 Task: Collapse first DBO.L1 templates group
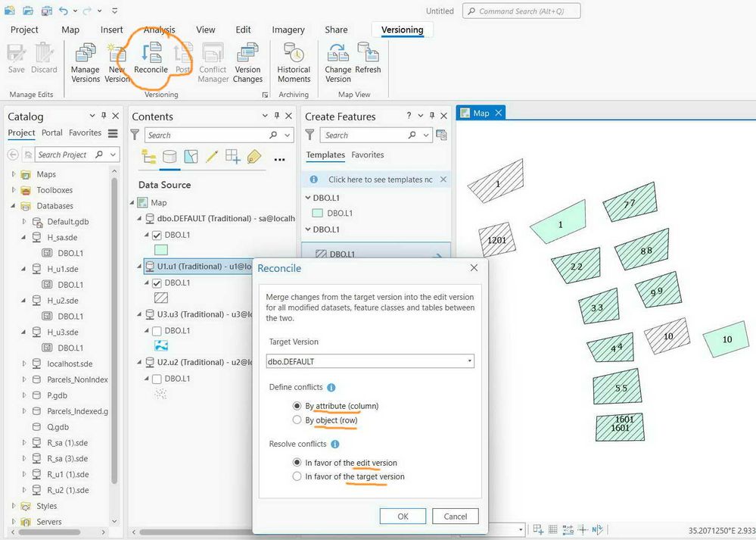[308, 198]
